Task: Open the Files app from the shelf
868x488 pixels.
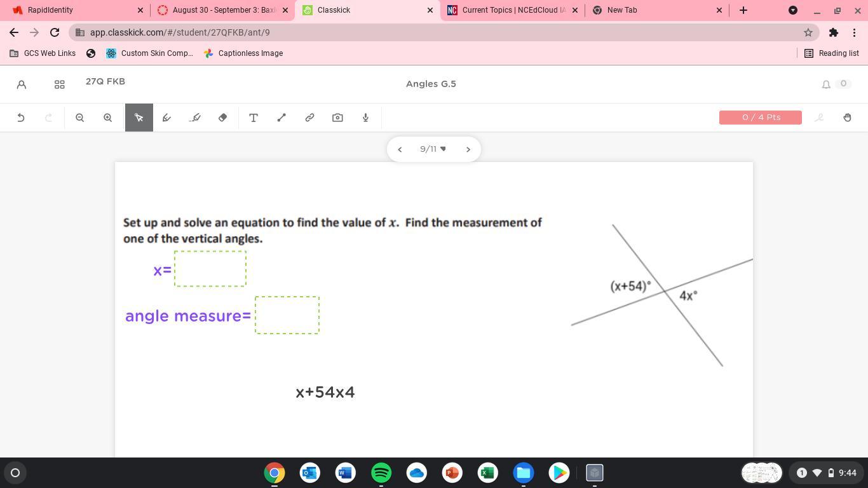Action: pyautogui.click(x=524, y=473)
